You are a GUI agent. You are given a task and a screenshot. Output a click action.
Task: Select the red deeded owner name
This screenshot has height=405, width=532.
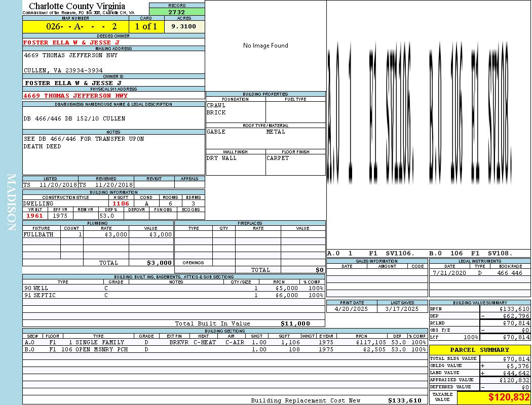coord(71,43)
